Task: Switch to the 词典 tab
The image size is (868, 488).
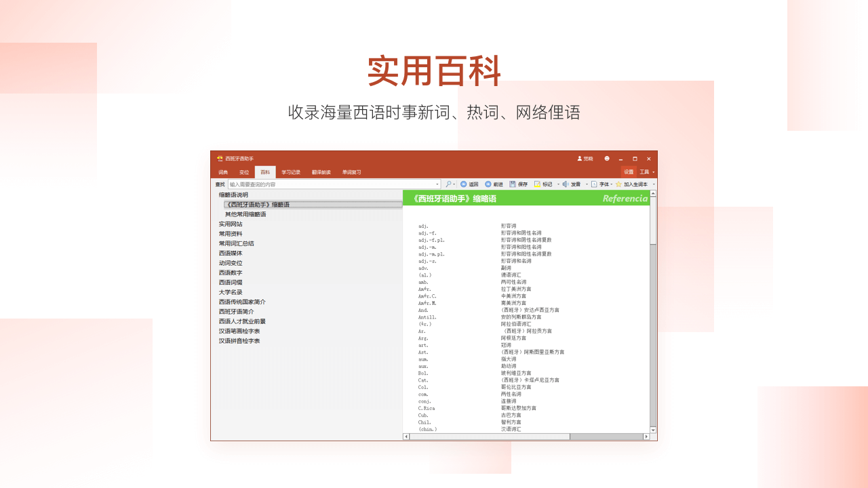Action: click(x=223, y=172)
